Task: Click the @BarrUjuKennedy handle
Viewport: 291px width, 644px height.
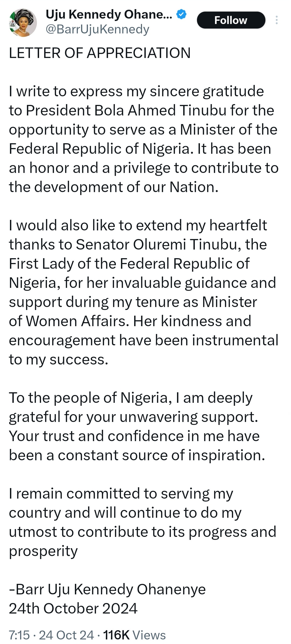Action: [98, 30]
